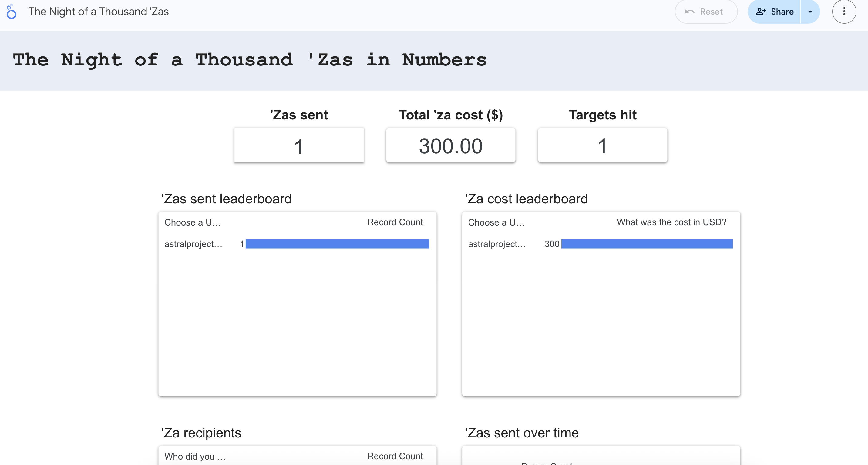
Task: Click 'Choose a U…' header in 'Zas sent leaderboard
Action: [192, 222]
